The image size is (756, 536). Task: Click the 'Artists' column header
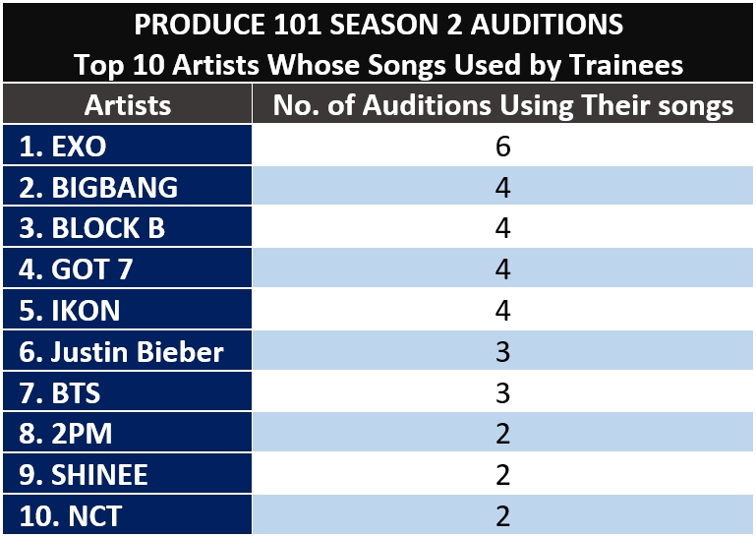pyautogui.click(x=127, y=104)
